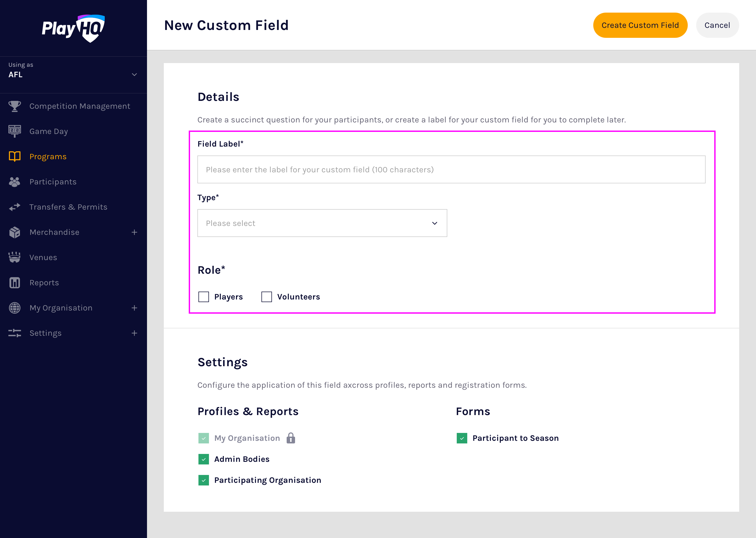756x538 pixels.
Task: Click the Venues stadium icon
Action: point(14,257)
